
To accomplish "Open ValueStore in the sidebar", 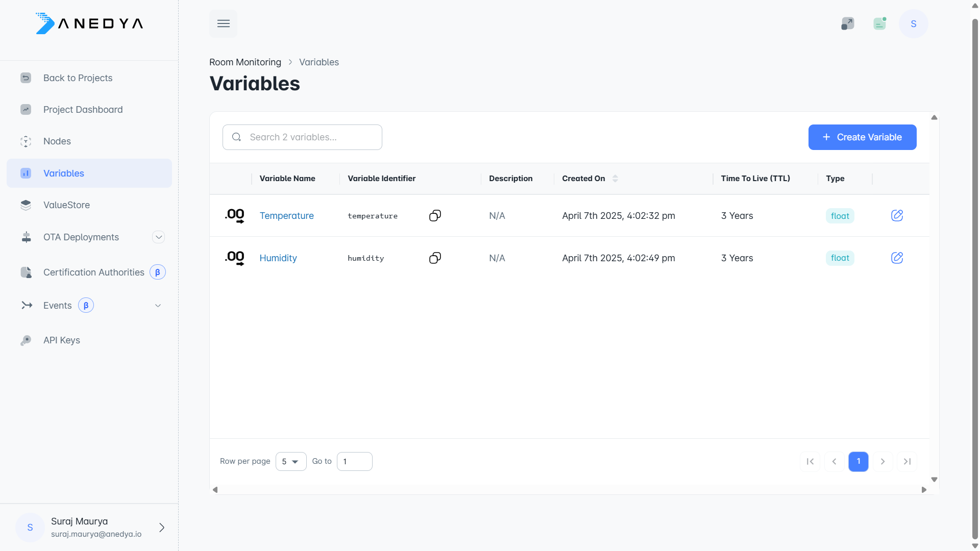I will pyautogui.click(x=66, y=205).
